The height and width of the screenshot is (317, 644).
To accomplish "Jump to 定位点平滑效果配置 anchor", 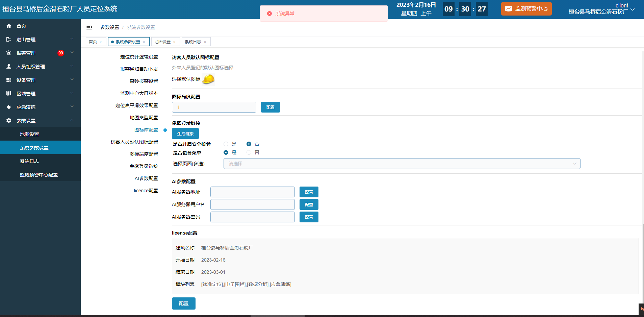I will coord(137,105).
